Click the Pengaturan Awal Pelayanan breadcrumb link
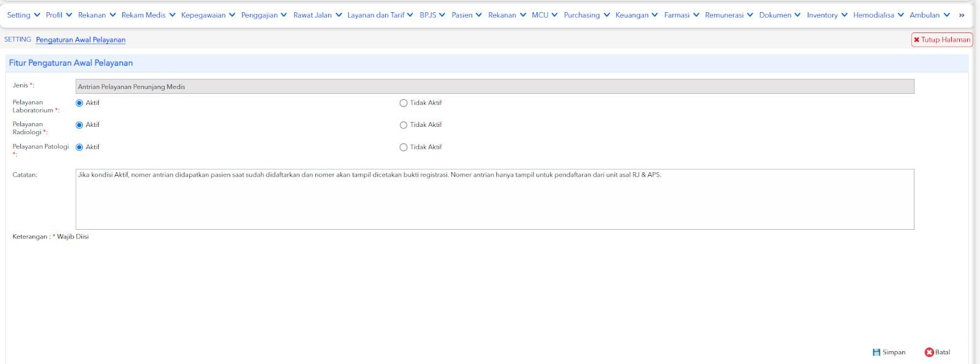This screenshot has height=364, width=980. (x=81, y=40)
